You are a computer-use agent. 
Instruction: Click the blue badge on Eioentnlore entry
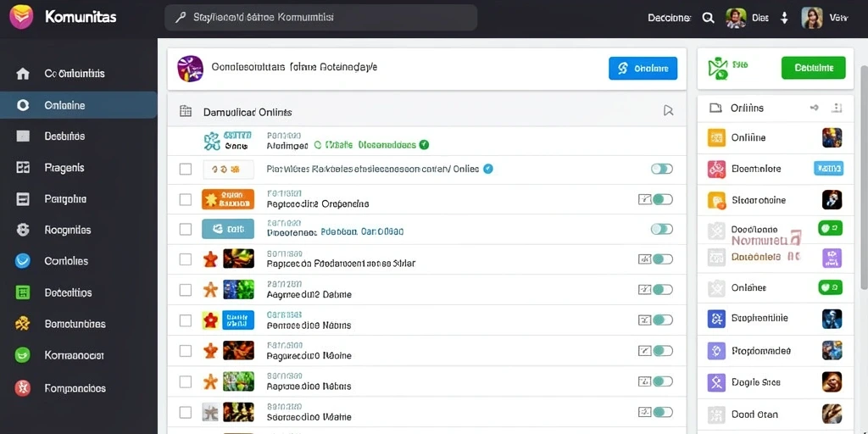[829, 169]
